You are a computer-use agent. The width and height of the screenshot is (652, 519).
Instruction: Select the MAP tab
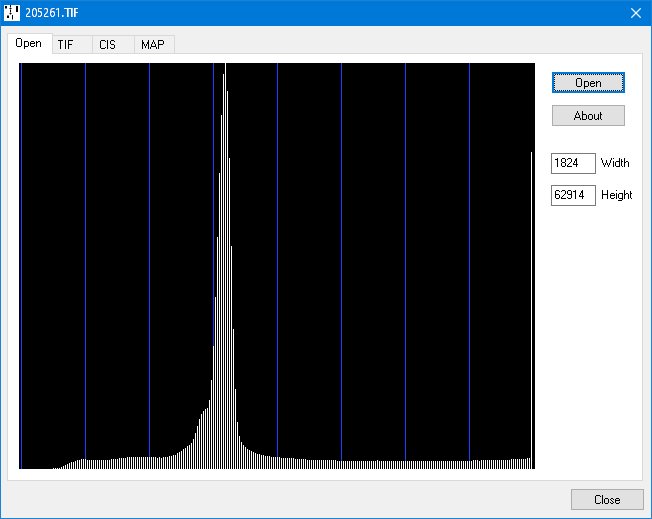click(x=153, y=45)
